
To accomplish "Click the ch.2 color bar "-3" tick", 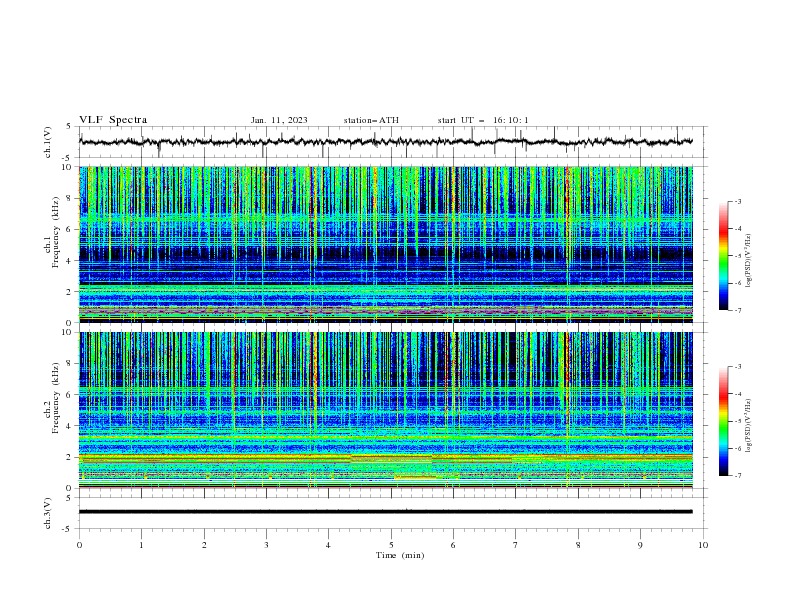I will [738, 367].
